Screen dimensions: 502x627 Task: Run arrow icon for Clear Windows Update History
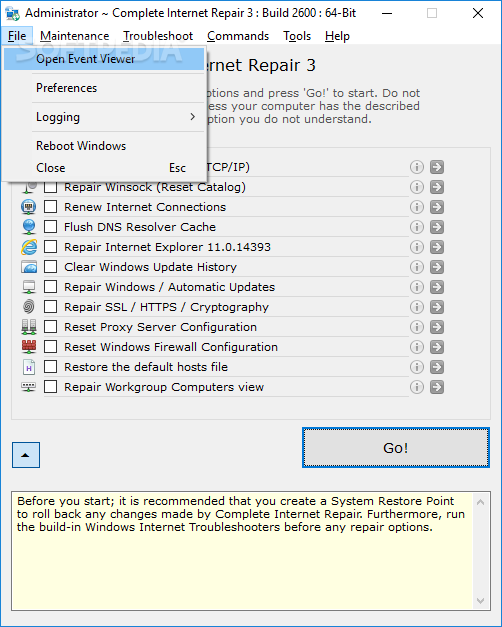(x=437, y=267)
